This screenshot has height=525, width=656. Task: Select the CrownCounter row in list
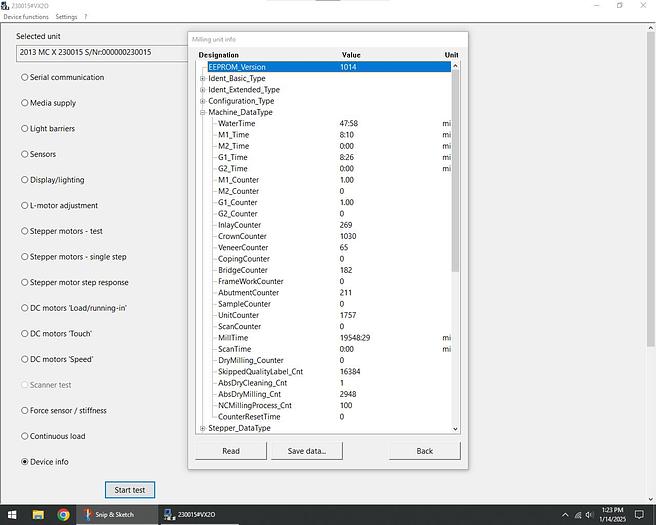(243, 236)
